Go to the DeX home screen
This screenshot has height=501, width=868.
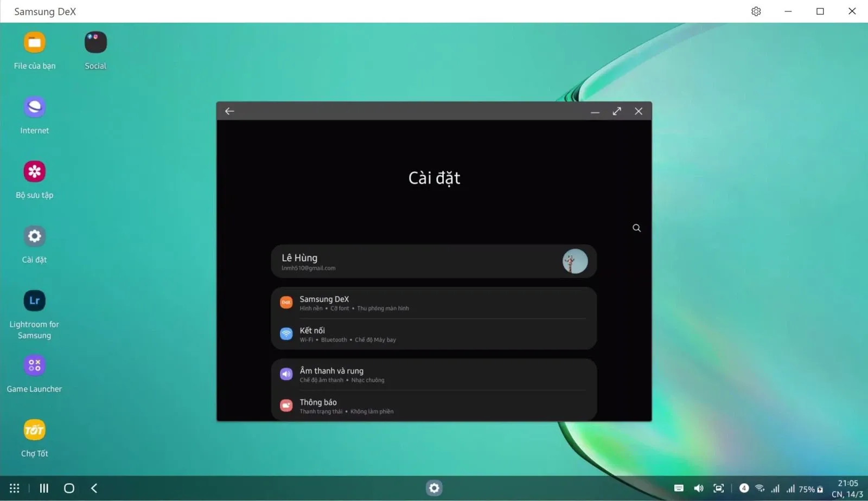[69, 488]
